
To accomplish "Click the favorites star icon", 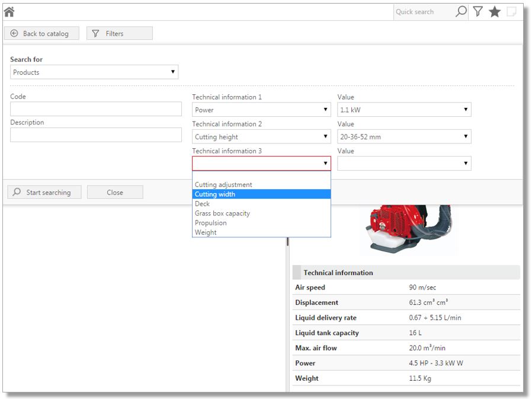I will [494, 11].
